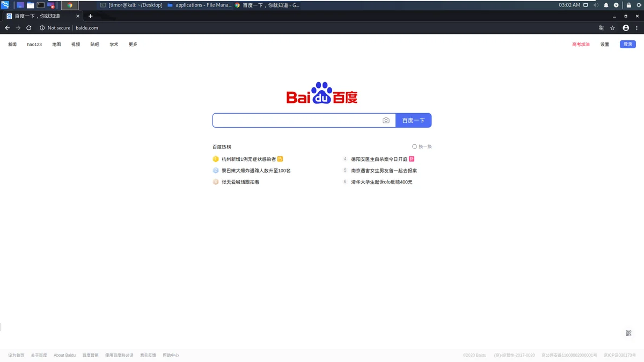Reload the Baidu page

(x=29, y=28)
